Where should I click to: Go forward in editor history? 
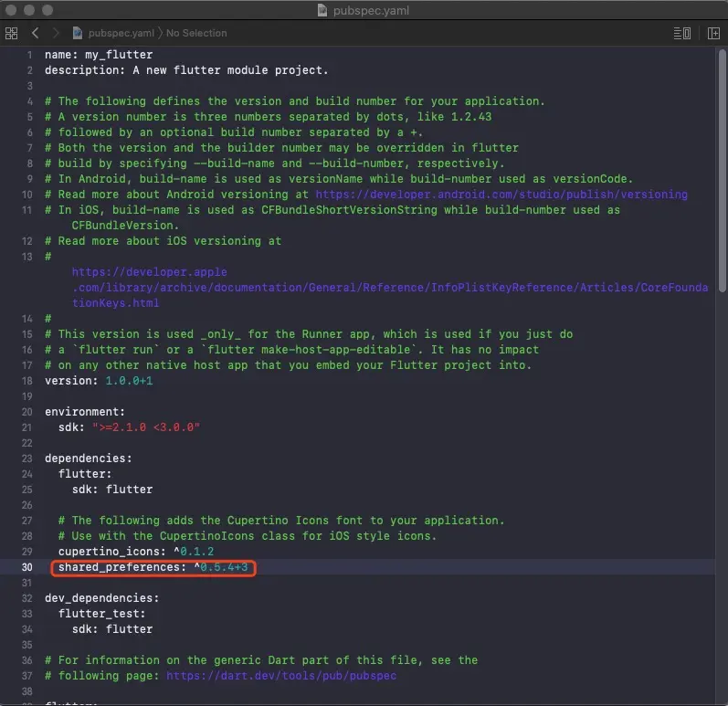(56, 33)
